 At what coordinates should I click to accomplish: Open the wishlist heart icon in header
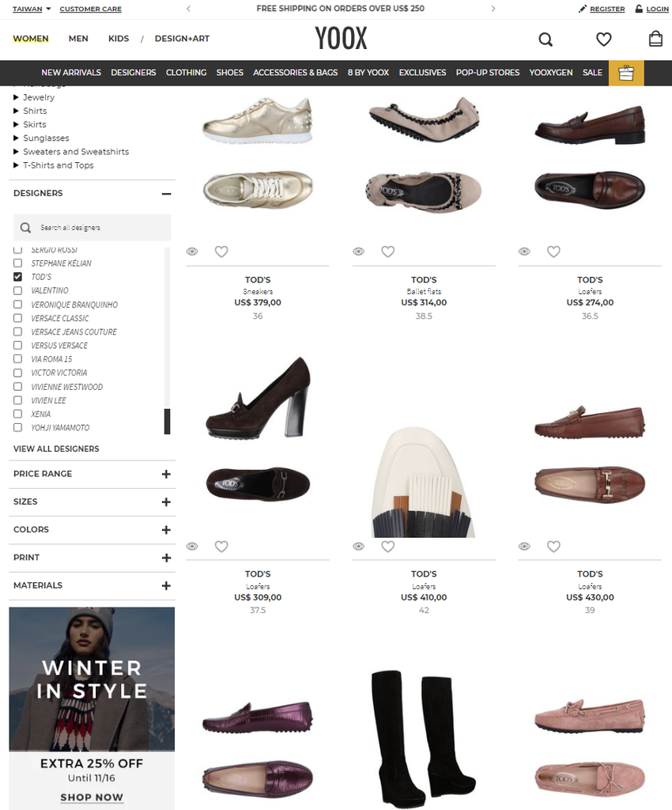coord(603,40)
